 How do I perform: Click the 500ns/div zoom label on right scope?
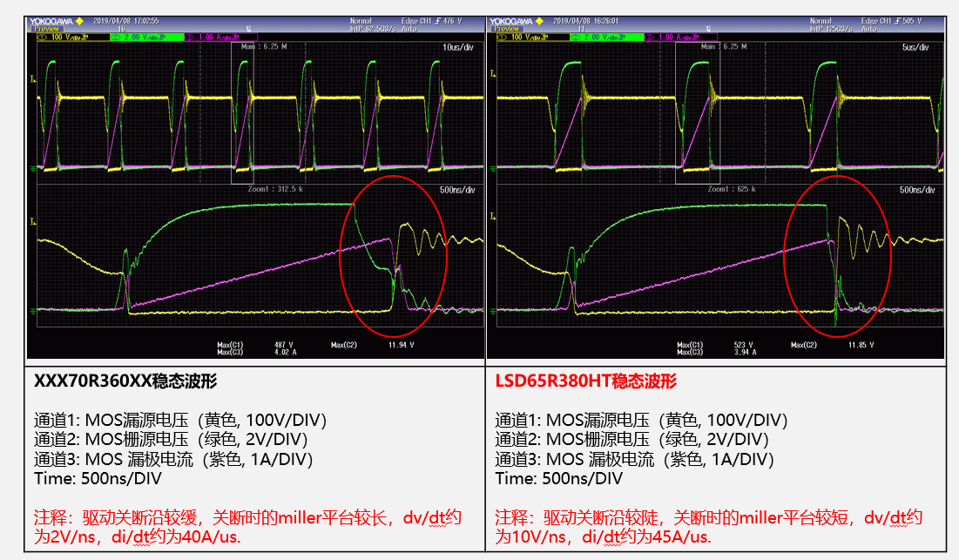[x=917, y=190]
